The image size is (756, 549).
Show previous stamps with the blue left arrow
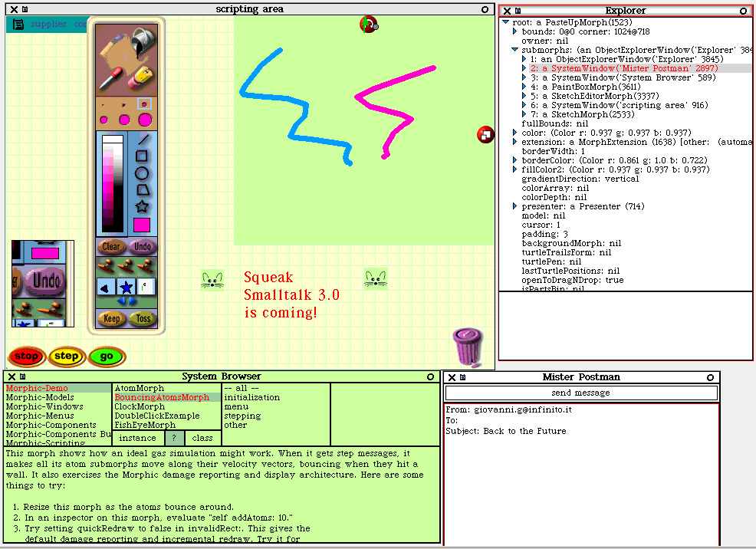pos(120,302)
